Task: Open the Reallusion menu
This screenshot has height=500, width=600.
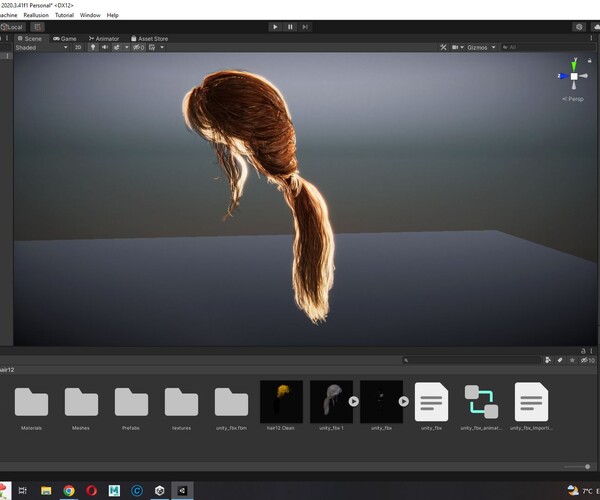Action: [36, 15]
